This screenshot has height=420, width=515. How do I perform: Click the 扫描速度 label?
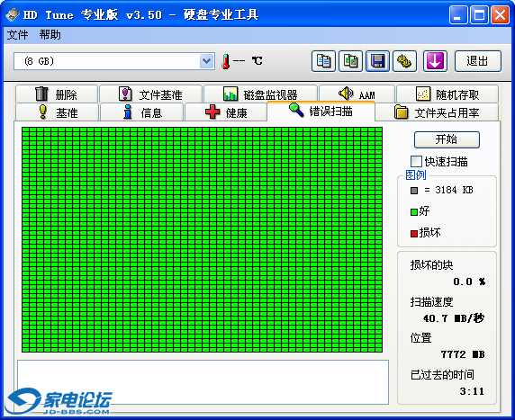[x=431, y=301]
